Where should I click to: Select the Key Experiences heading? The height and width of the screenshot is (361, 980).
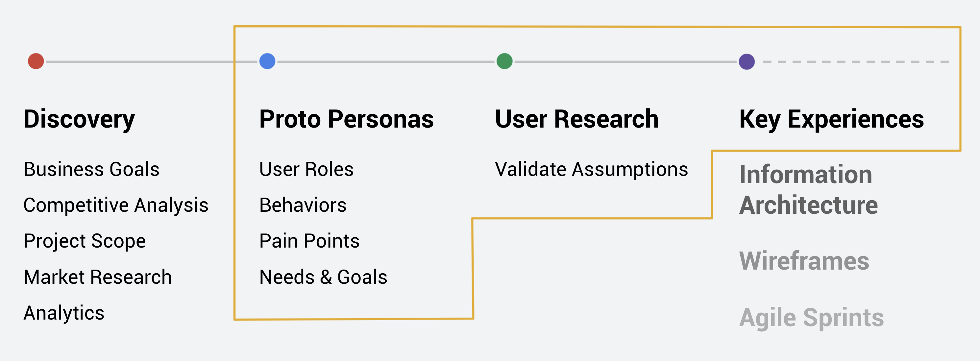click(x=831, y=119)
